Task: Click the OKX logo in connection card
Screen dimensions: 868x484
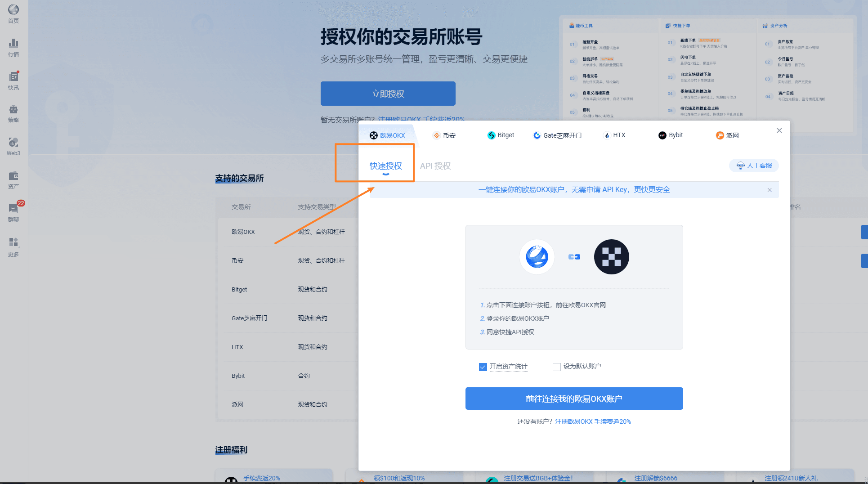Action: point(611,257)
